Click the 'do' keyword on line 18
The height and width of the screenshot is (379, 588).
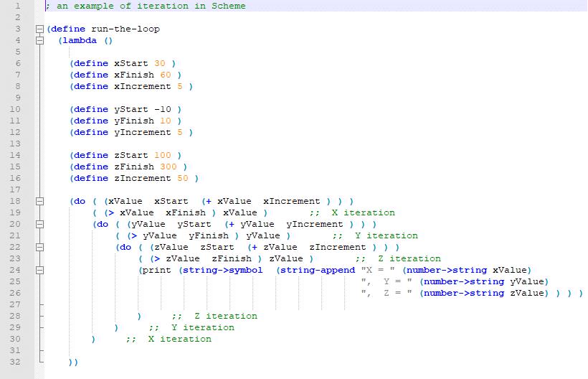click(80, 201)
